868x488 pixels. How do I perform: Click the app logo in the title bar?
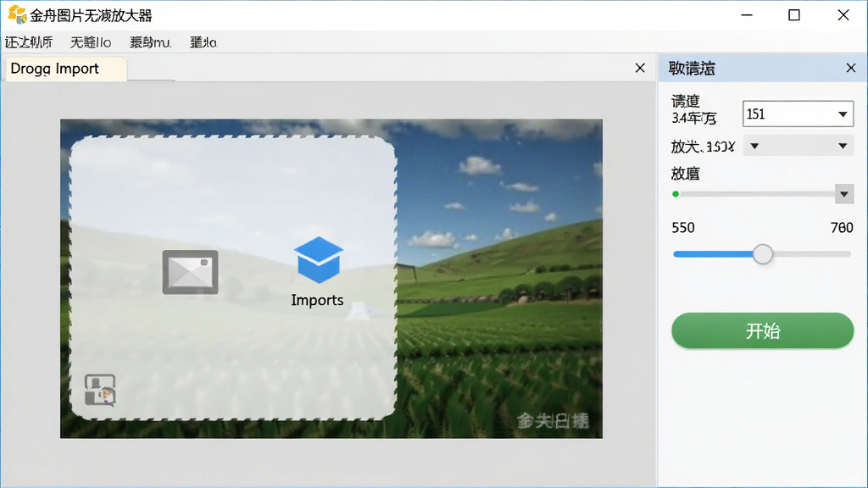(x=17, y=15)
